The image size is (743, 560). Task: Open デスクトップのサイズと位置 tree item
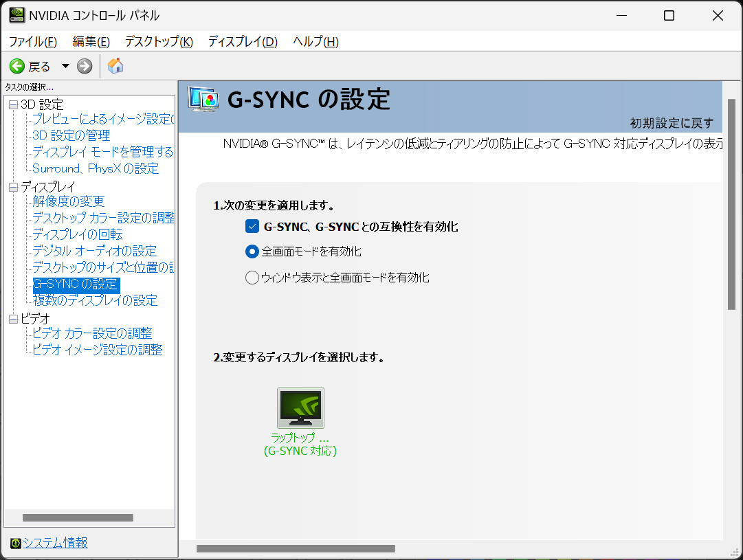pyautogui.click(x=103, y=268)
